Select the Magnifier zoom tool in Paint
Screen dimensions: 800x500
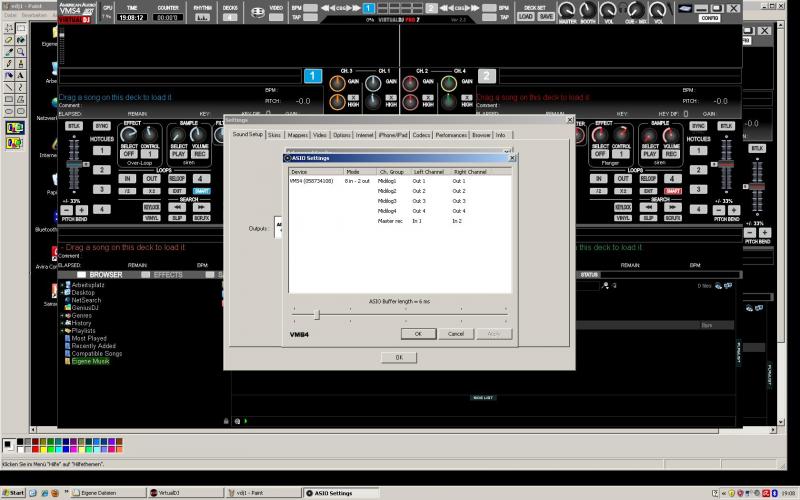tap(20, 52)
